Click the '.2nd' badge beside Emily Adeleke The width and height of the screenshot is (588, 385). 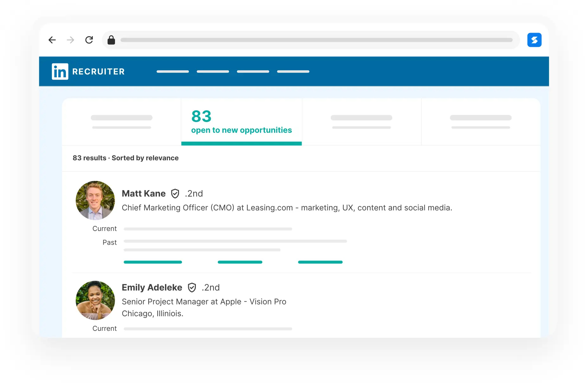click(211, 287)
